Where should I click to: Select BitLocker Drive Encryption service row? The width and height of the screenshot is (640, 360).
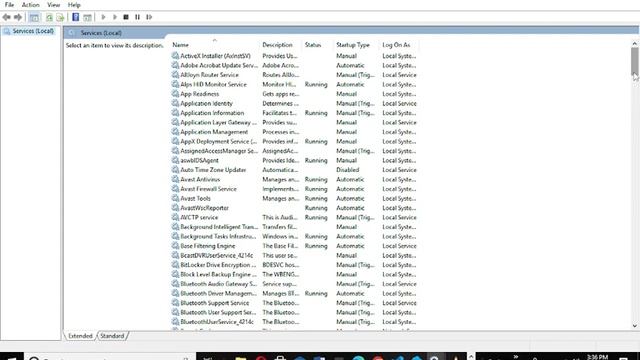pos(294,265)
